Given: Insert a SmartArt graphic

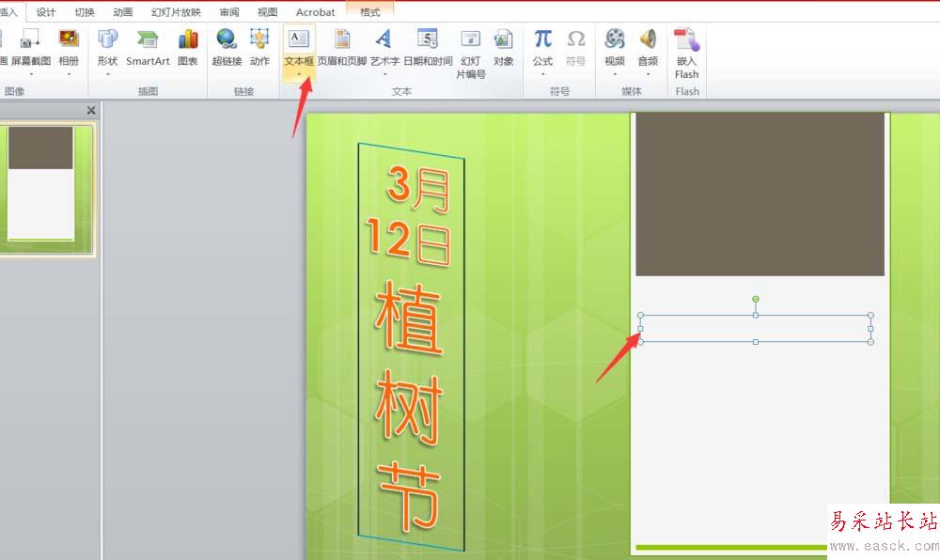Looking at the screenshot, I should (x=148, y=46).
